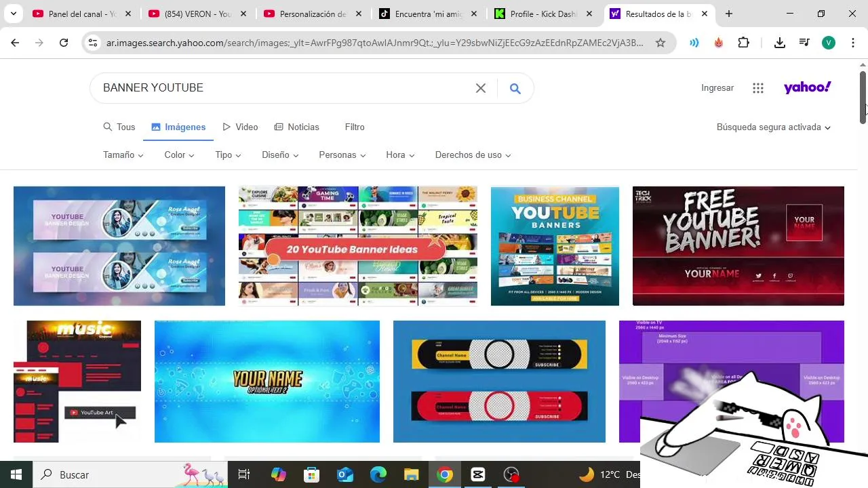Image resolution: width=868 pixels, height=488 pixels.
Task: Go to the Yahoo logo home
Action: coord(807,87)
